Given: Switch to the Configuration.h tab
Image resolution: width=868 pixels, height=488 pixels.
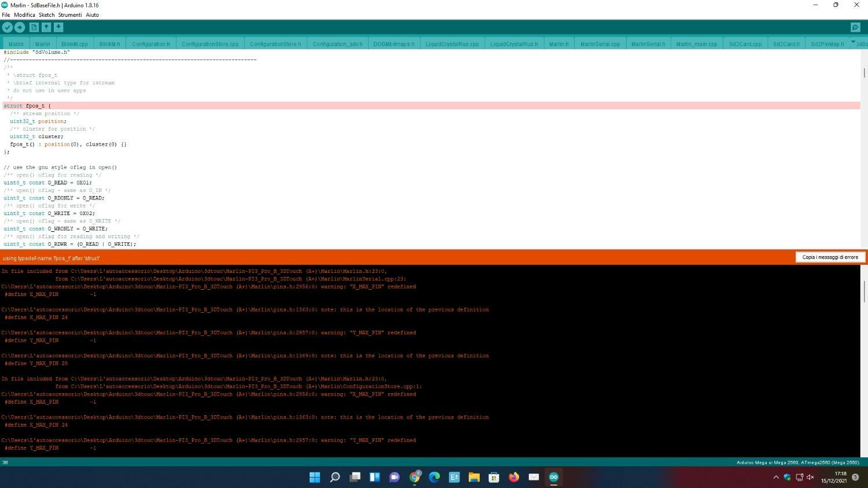Looking at the screenshot, I should [x=151, y=44].
